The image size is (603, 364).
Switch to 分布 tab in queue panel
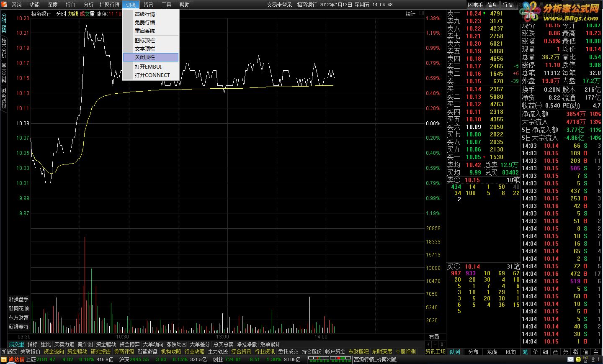473,352
